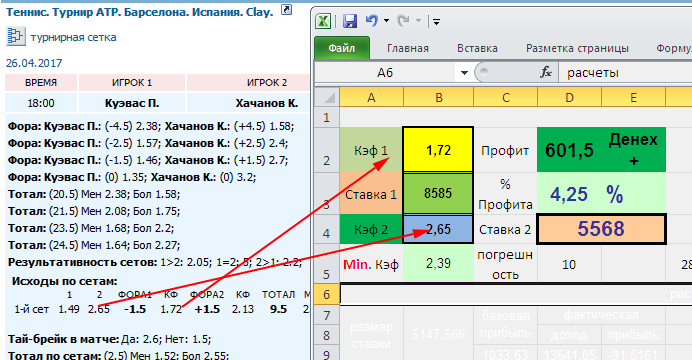Viewport: 692px width, 360px height.
Task: Select the Ставка 1 label cell
Action: pos(371,194)
